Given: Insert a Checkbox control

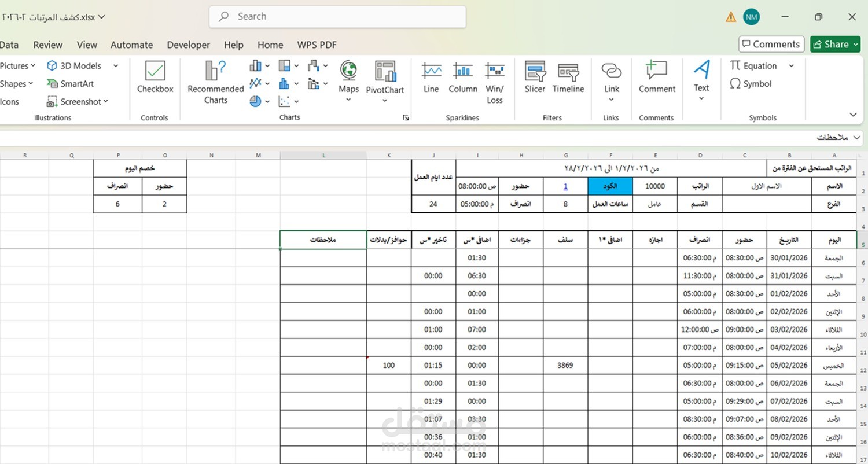Looking at the screenshot, I should tap(155, 77).
